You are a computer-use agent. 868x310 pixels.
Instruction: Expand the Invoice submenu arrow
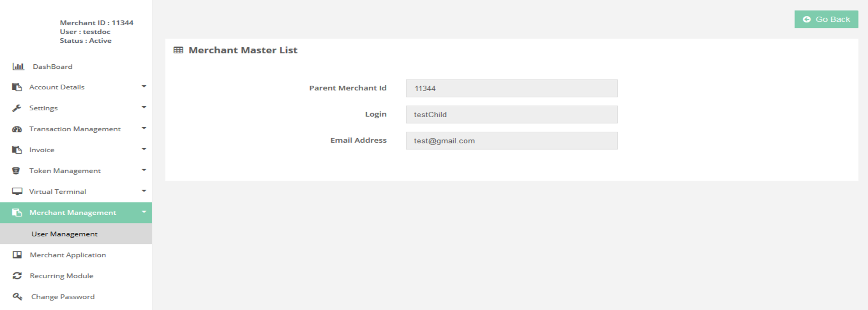pyautogui.click(x=144, y=150)
